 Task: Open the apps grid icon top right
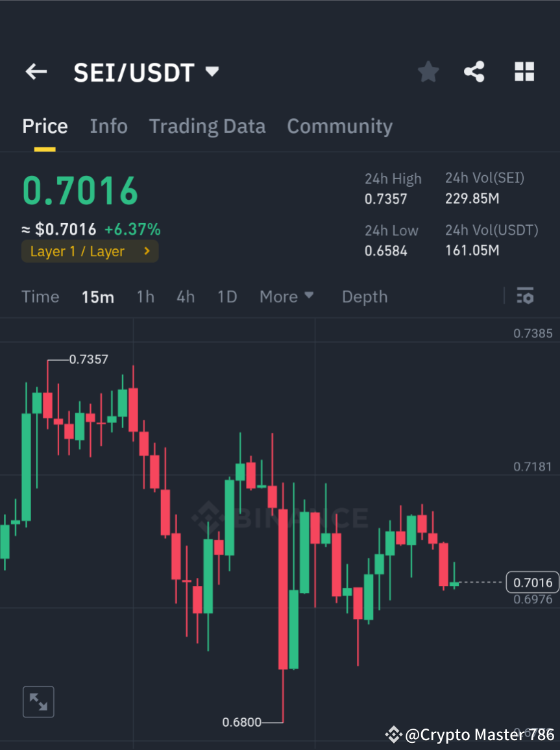(524, 72)
